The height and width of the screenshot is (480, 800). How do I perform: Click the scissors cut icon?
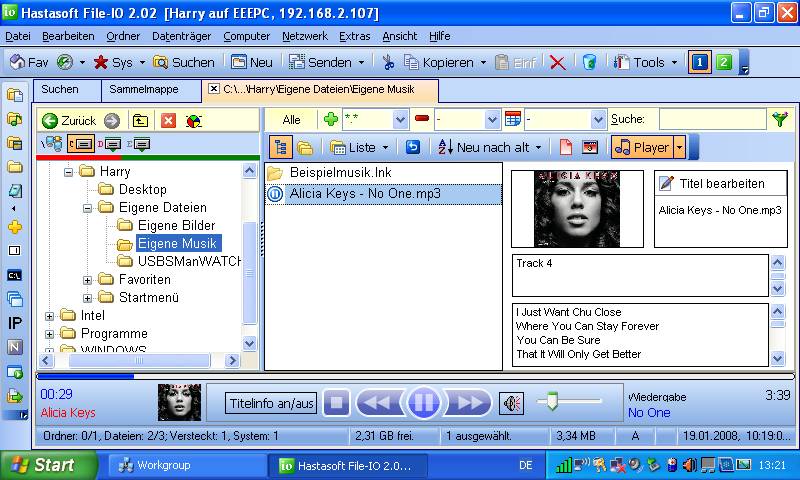tap(389, 62)
